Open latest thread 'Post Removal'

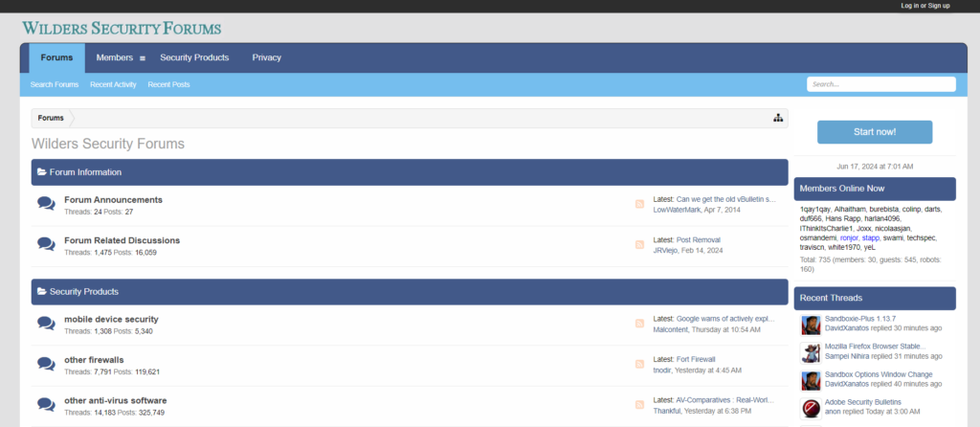(698, 240)
